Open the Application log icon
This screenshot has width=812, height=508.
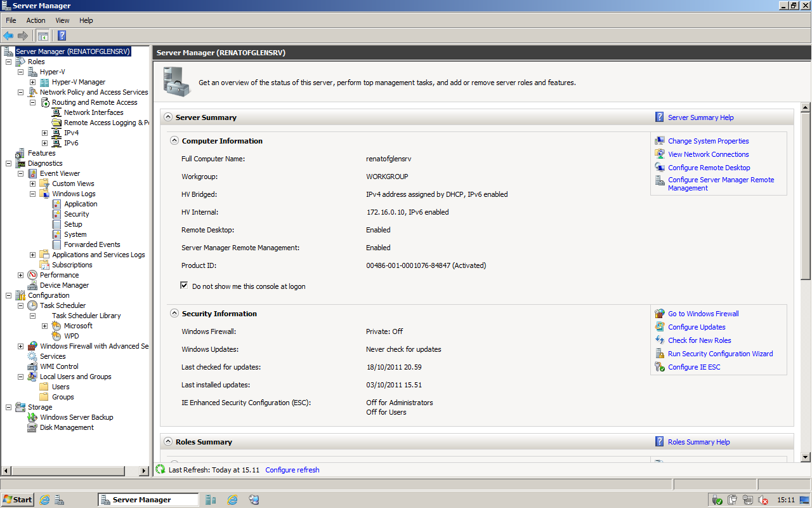tap(56, 204)
